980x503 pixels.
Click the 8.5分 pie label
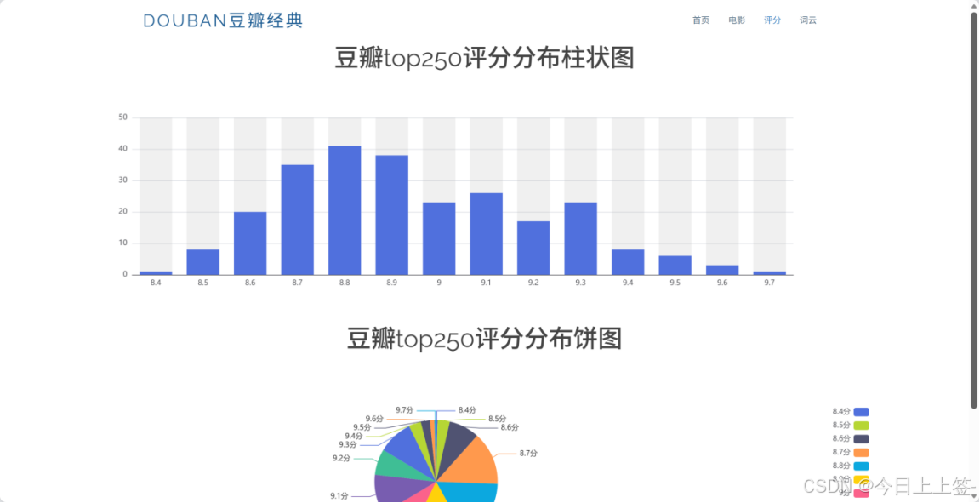(498, 419)
